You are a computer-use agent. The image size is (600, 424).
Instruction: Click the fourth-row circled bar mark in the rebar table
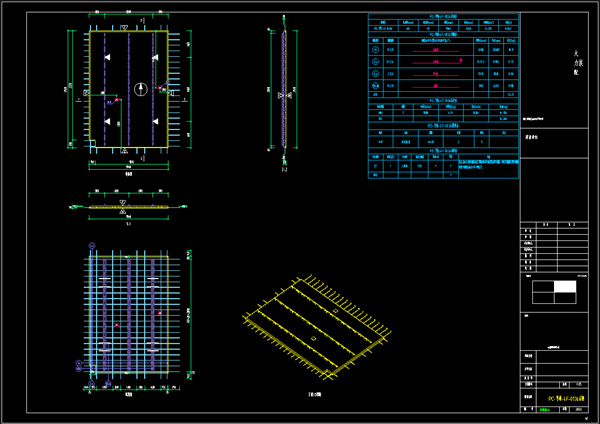[x=375, y=86]
